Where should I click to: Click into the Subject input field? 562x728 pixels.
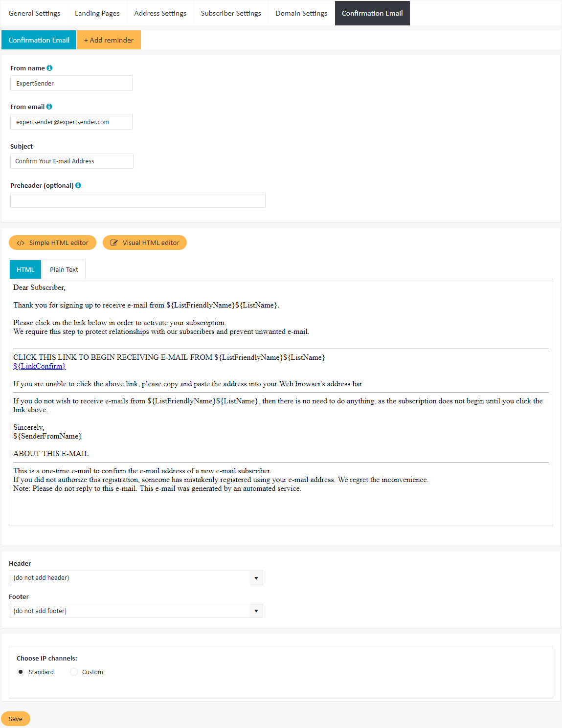[72, 161]
